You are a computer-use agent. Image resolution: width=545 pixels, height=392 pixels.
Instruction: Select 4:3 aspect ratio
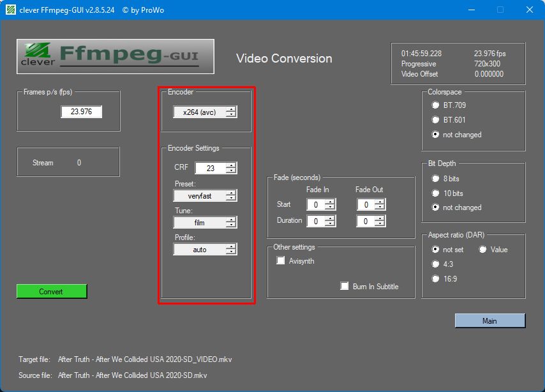[x=435, y=264]
